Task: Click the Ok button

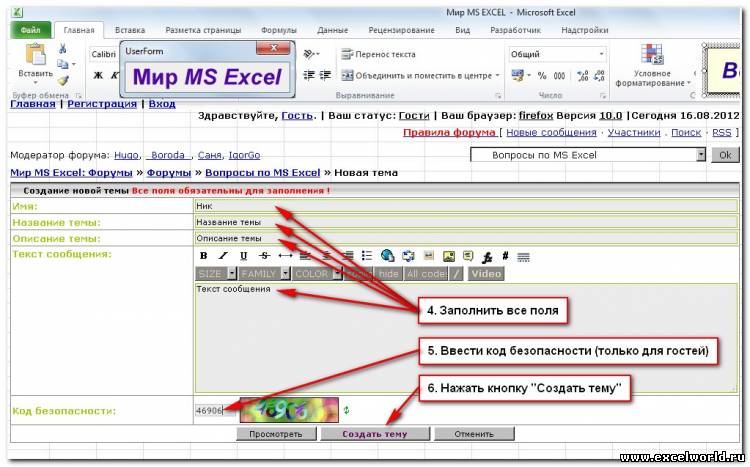Action: [x=725, y=155]
